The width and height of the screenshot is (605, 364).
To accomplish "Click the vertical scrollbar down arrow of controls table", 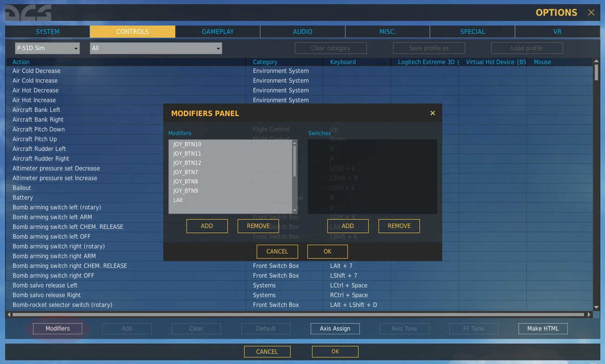I will [x=596, y=307].
